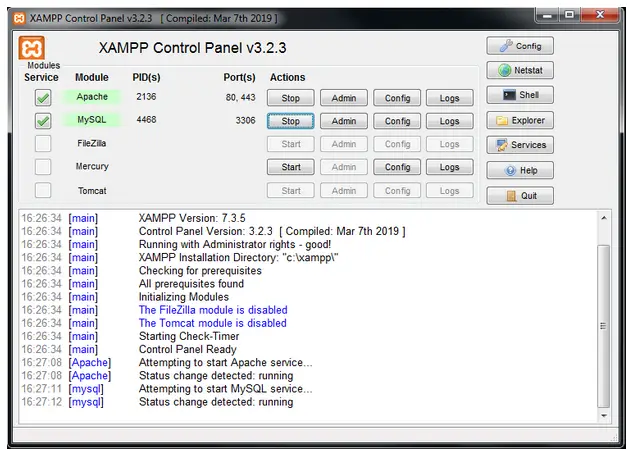The width and height of the screenshot is (627, 450).
Task: Start the Mercury module
Action: [291, 167]
